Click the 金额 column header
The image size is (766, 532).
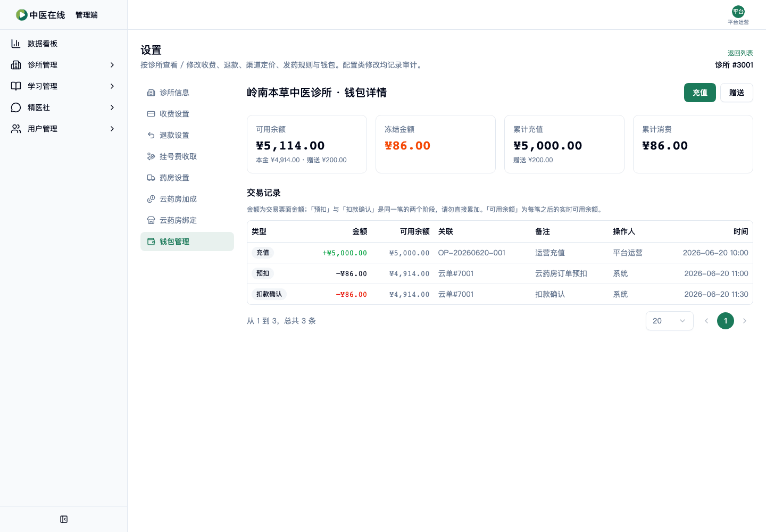click(360, 231)
